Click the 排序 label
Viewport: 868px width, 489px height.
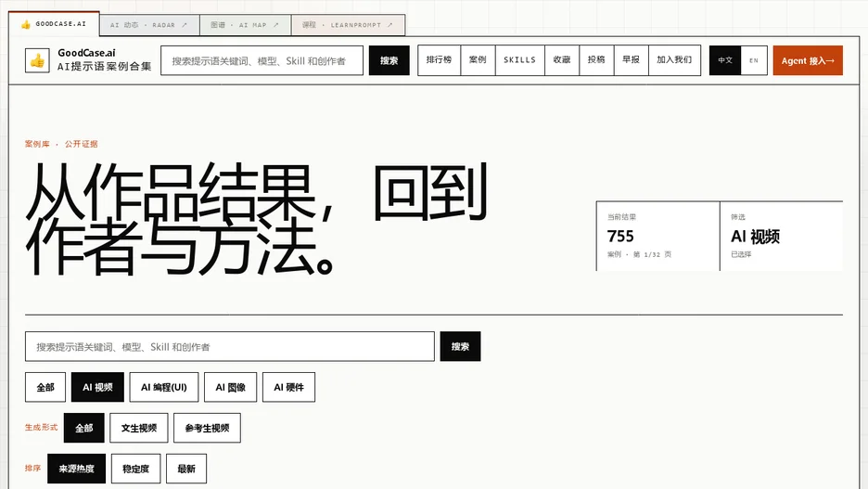[32, 469]
